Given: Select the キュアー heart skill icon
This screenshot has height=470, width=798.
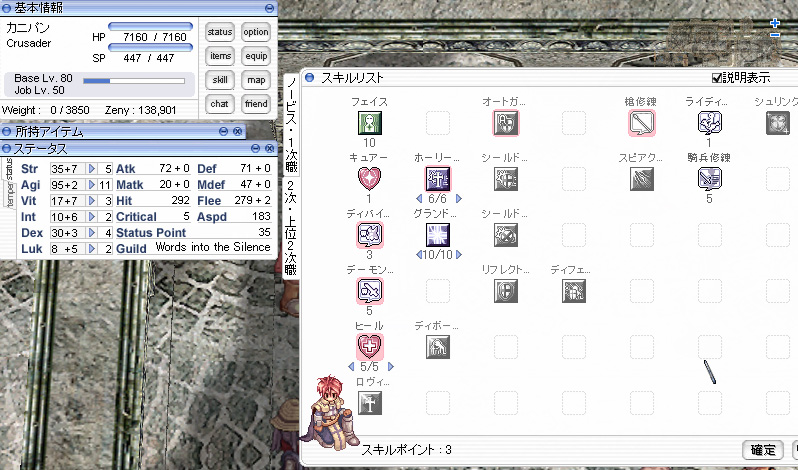Looking at the screenshot, I should point(369,179).
